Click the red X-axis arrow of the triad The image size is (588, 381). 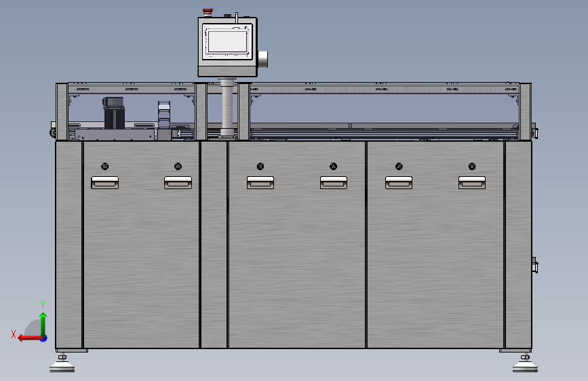(30, 338)
